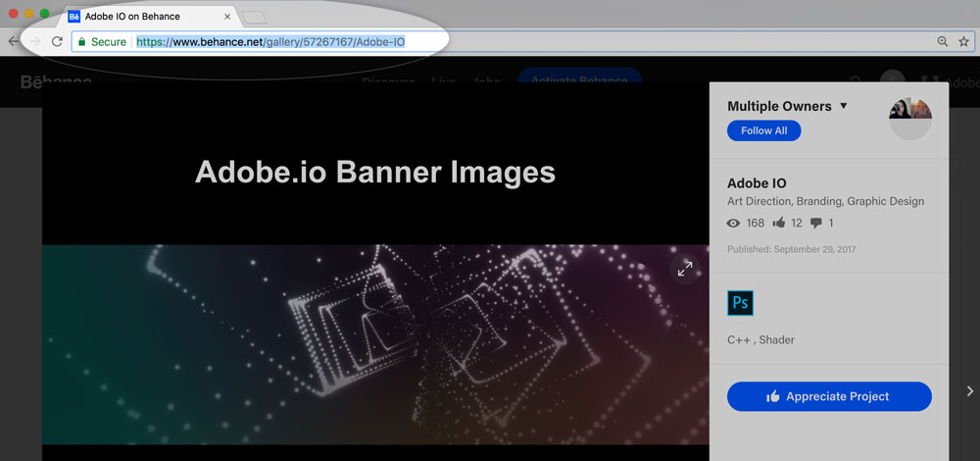
Task: Click the zoom magnifier icon in address bar
Action: tap(943, 42)
